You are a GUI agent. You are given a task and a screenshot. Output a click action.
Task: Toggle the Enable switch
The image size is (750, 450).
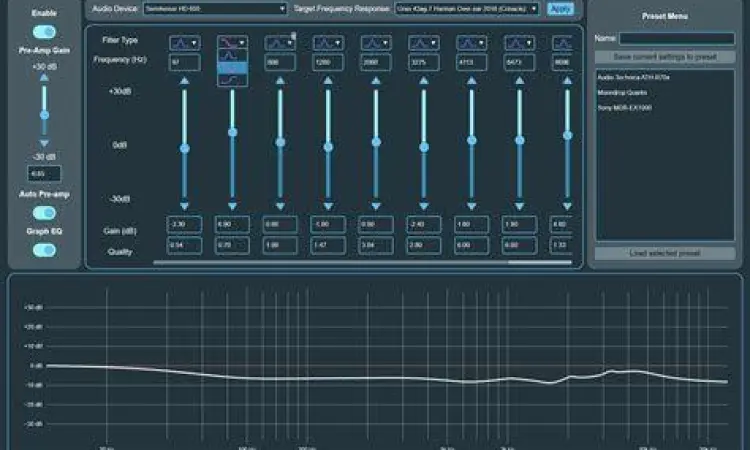click(44, 32)
